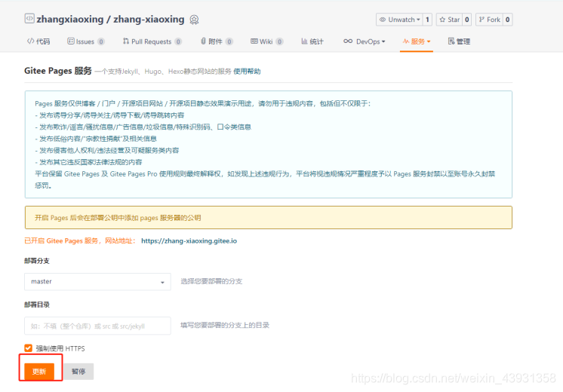Open the 统计 statistics tab

[312, 41]
